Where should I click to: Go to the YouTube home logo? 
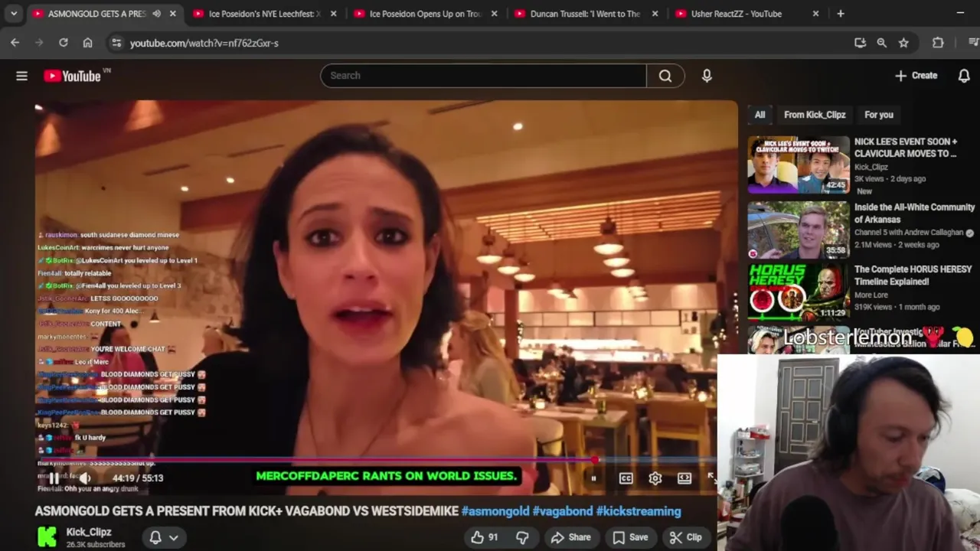pos(72,76)
